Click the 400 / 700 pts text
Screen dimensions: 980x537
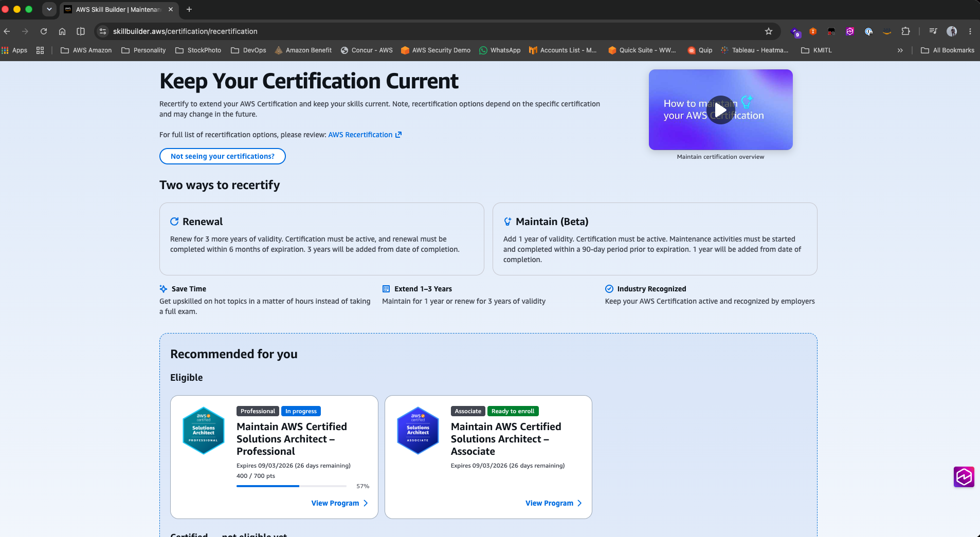pyautogui.click(x=256, y=476)
